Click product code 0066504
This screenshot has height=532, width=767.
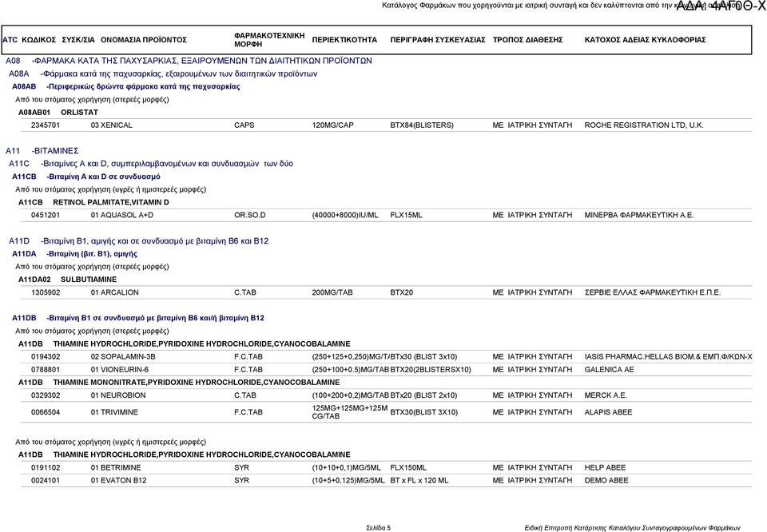click(x=46, y=412)
